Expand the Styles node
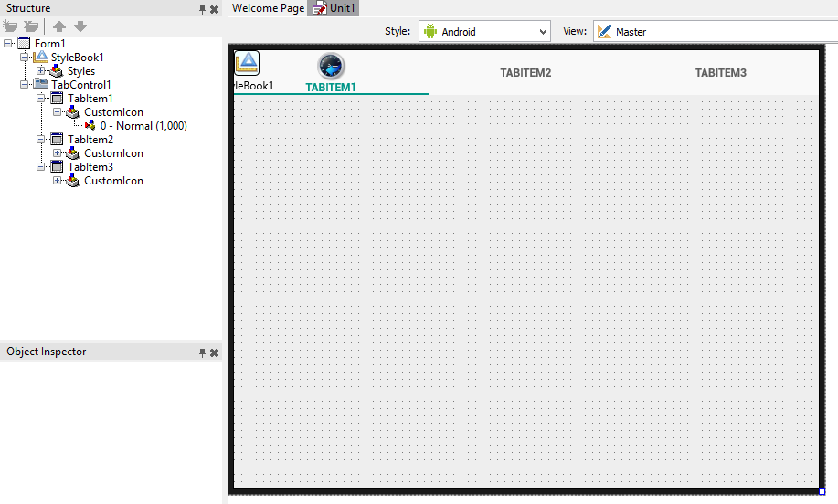The image size is (838, 504). click(x=40, y=70)
